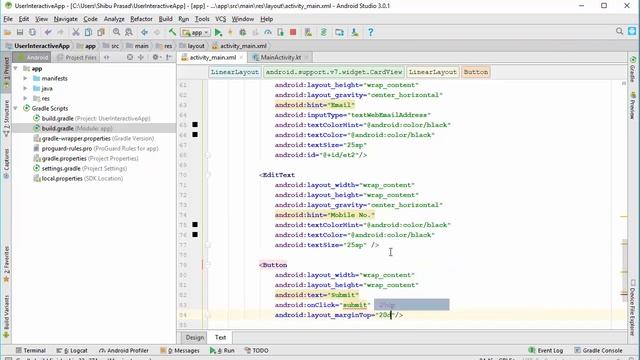Open Find with the magnifier toolbar icon
Viewport: 640px width, 360px height.
tap(116, 32)
